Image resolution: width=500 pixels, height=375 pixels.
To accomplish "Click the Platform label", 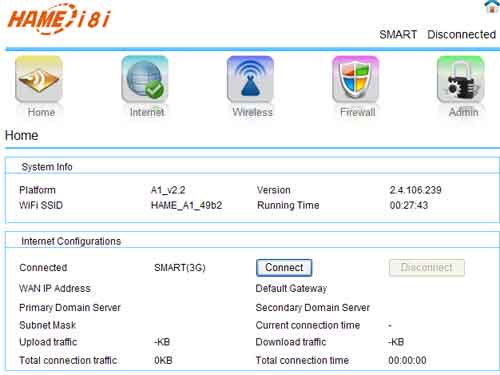I will pyautogui.click(x=37, y=190).
